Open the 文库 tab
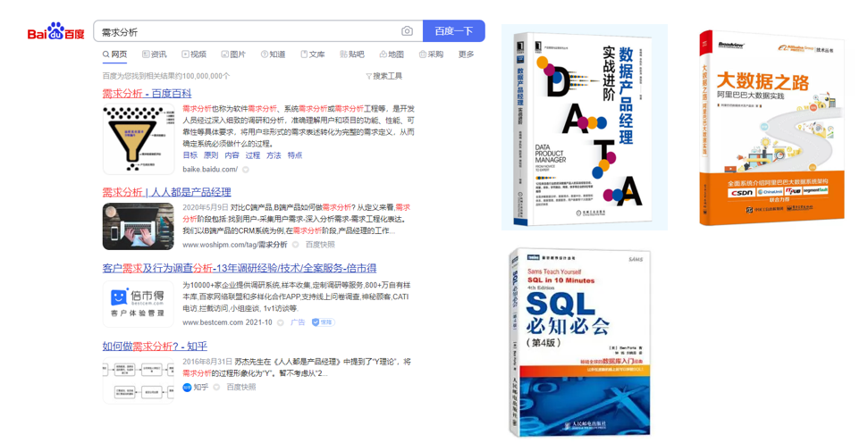This screenshot has height=443, width=868. 313,54
